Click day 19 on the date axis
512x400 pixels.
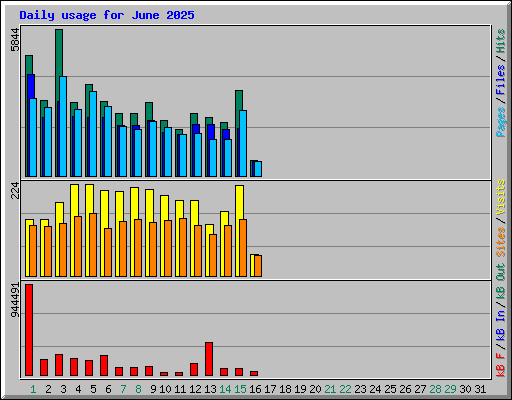coord(300,389)
